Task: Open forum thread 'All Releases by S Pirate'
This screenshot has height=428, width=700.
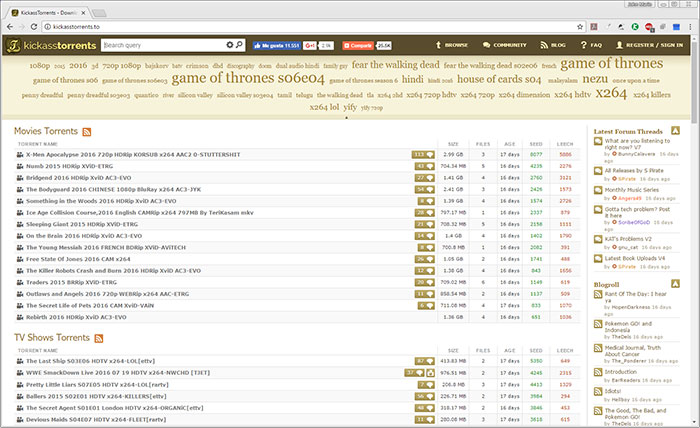Action: pos(634,170)
